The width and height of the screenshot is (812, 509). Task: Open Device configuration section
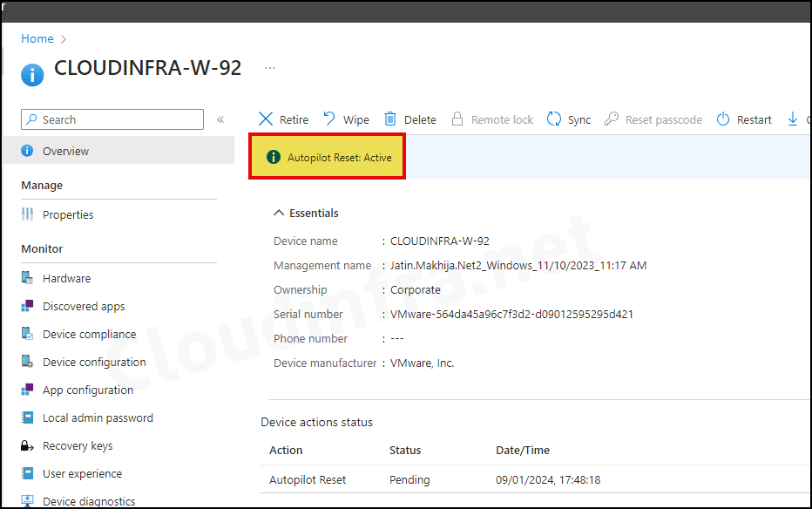pos(94,362)
